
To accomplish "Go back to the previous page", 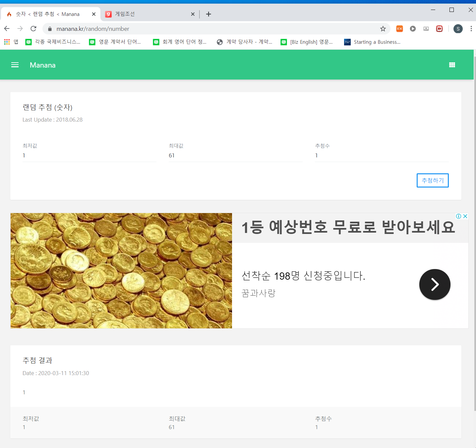I will [x=7, y=29].
